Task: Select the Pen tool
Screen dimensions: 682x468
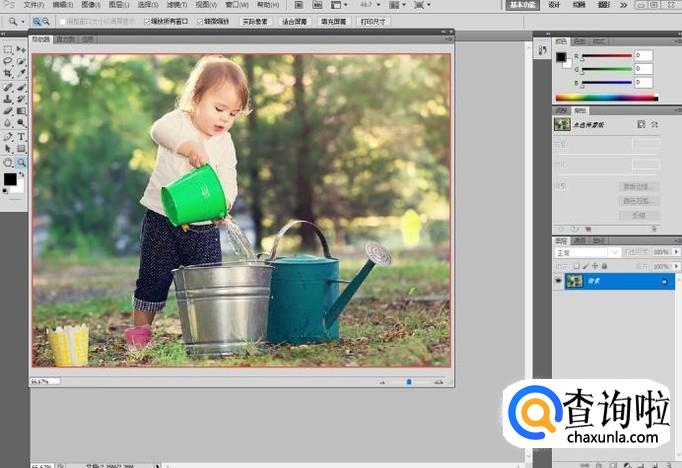Action: coord(7,137)
